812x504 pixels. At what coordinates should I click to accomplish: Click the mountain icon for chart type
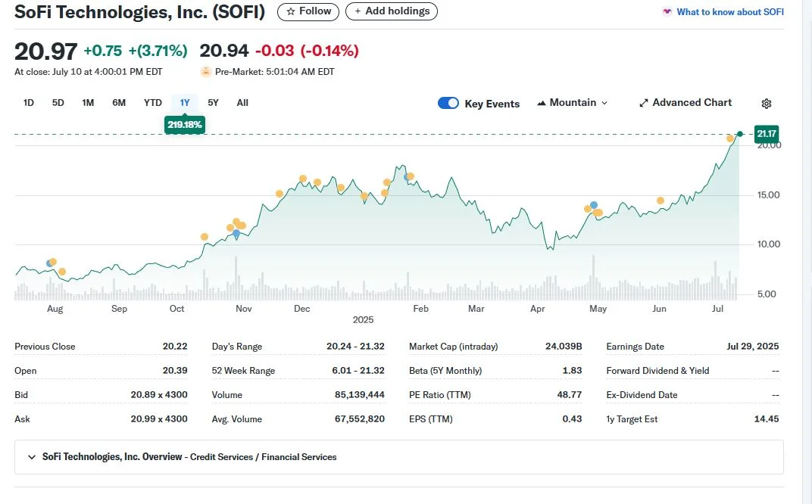point(542,103)
